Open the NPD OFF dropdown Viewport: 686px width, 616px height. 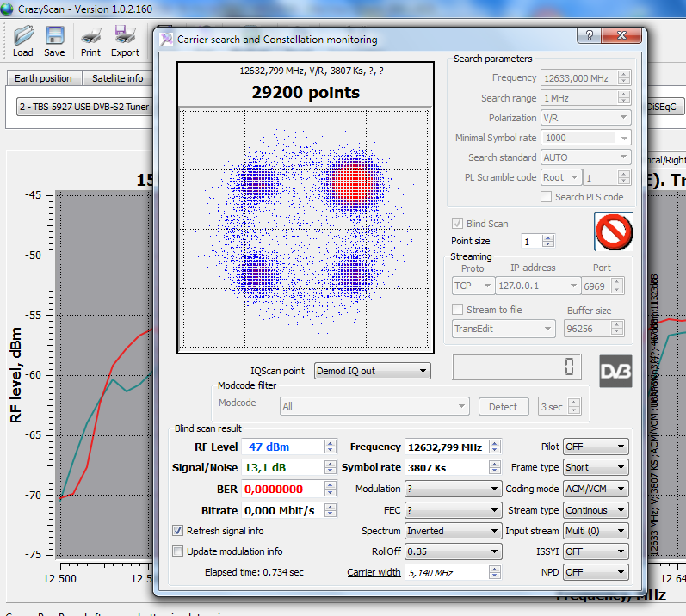click(x=596, y=572)
